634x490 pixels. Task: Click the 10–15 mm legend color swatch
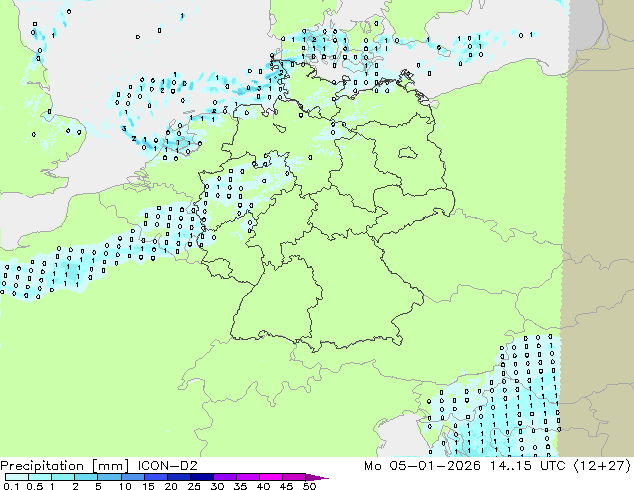[x=132, y=477]
